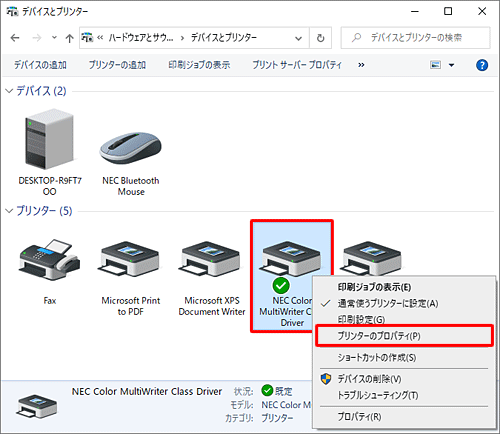This screenshot has width=500, height=434.
Task: Show more toolbar commands via double chevron
Action: (361, 65)
